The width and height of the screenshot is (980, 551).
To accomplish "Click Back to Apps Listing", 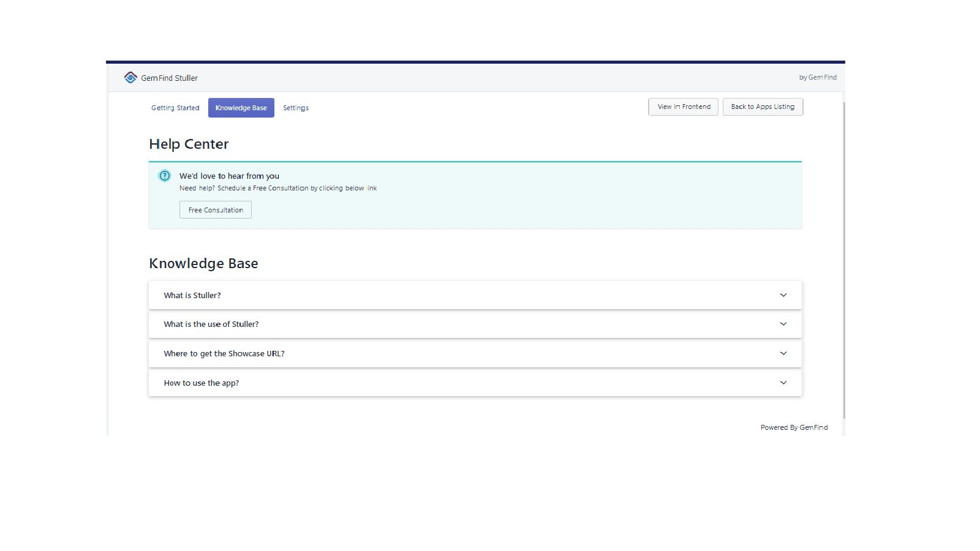I will coord(763,107).
